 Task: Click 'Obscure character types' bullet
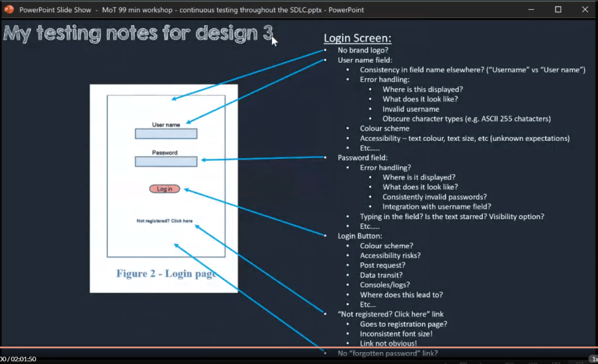[x=466, y=119]
